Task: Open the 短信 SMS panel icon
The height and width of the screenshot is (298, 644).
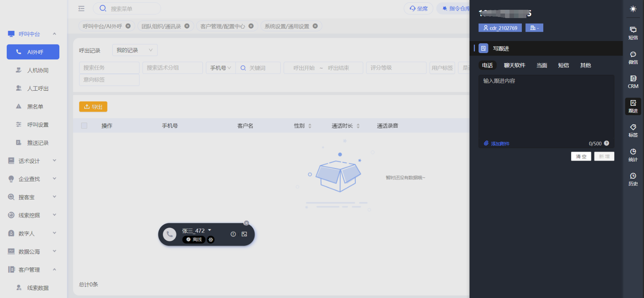Action: pyautogui.click(x=633, y=33)
